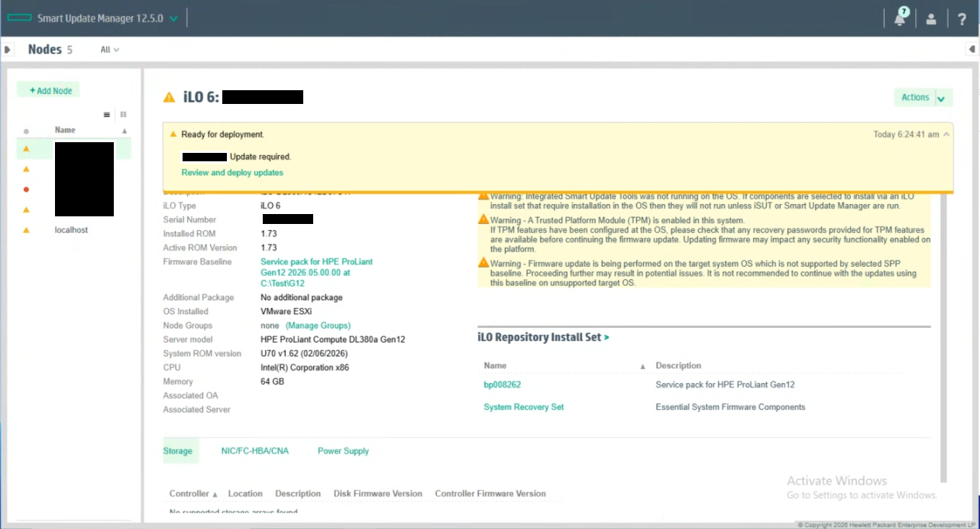The width and height of the screenshot is (980, 529).
Task: Click the Ready for deployment warning icon
Action: [x=173, y=134]
